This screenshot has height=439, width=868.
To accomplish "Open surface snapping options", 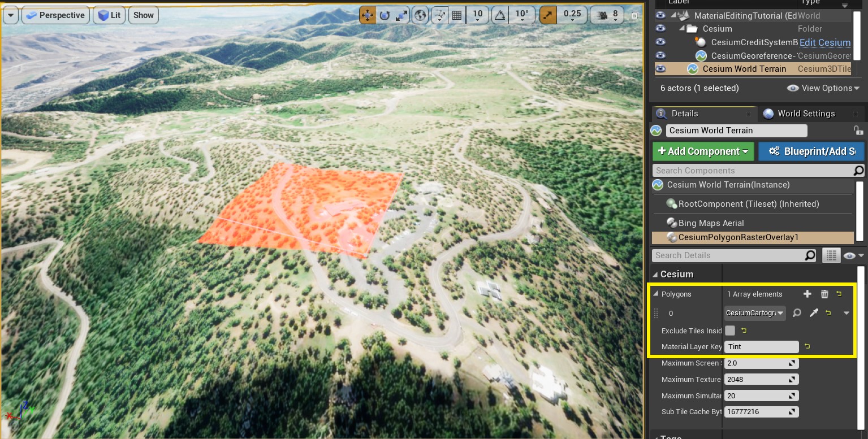I will click(x=439, y=15).
